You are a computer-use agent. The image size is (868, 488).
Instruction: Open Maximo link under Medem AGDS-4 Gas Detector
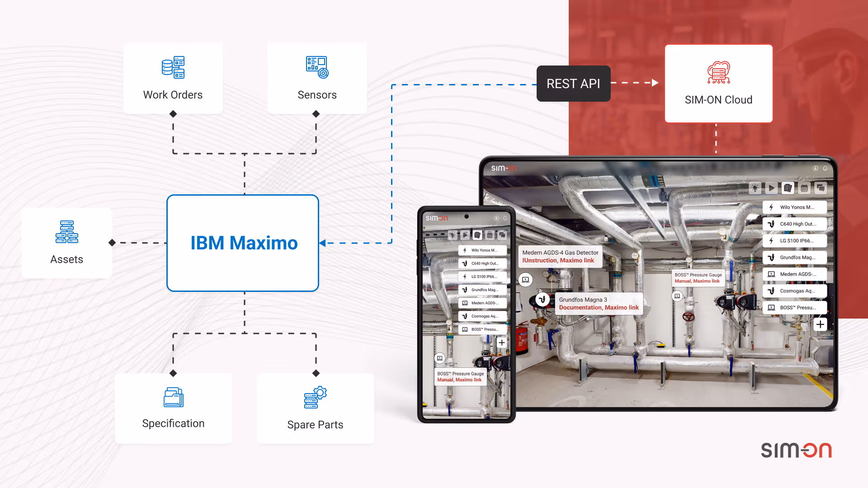click(576, 261)
